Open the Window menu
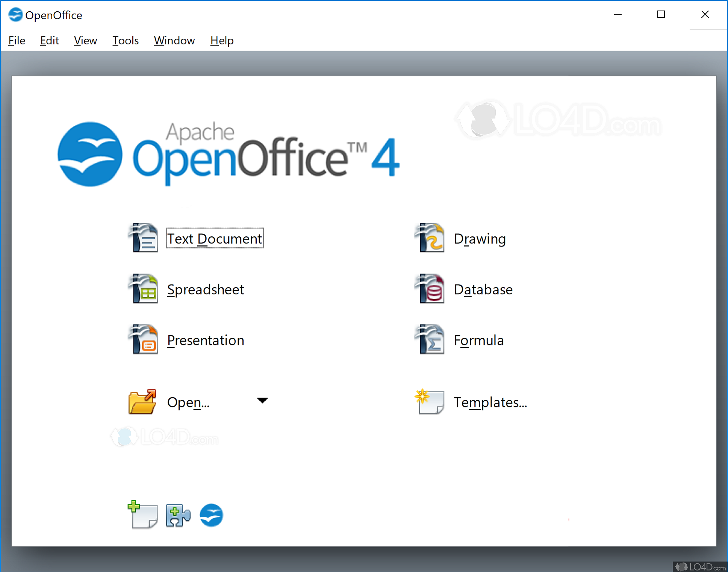The height and width of the screenshot is (572, 728). (x=174, y=40)
